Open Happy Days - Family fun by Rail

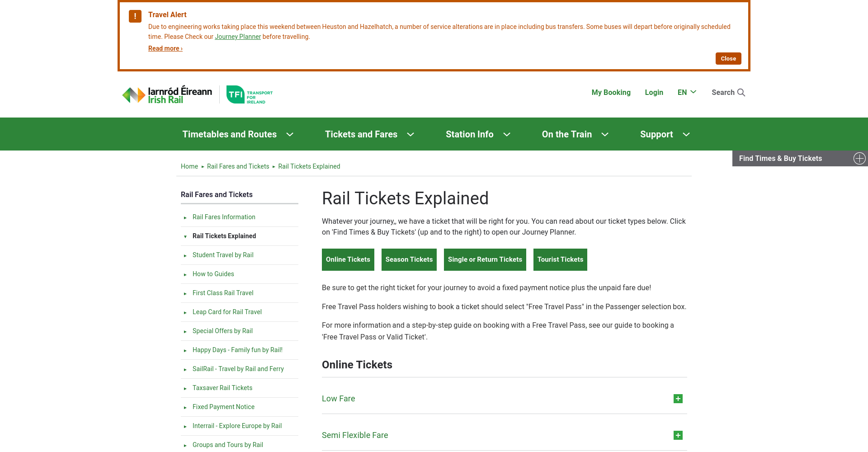tap(237, 350)
